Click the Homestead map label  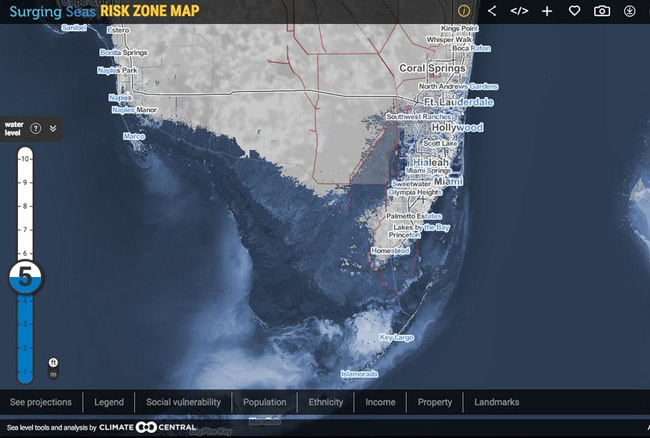390,251
